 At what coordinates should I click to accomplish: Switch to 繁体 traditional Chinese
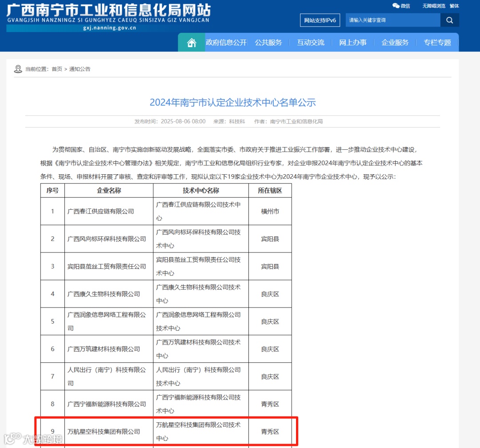454,6
